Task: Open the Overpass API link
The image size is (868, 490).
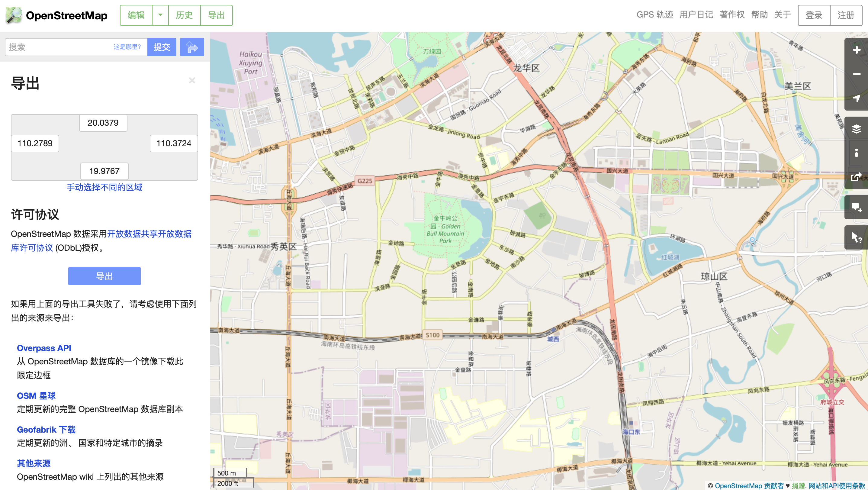Action: (44, 348)
